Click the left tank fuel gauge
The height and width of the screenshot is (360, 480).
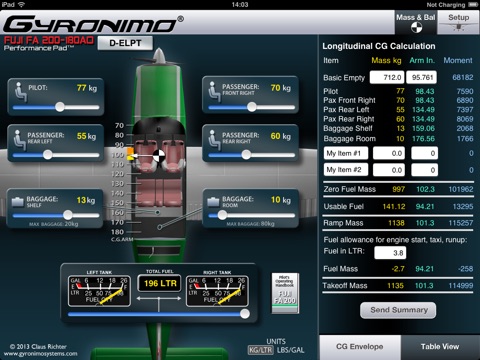point(99,291)
